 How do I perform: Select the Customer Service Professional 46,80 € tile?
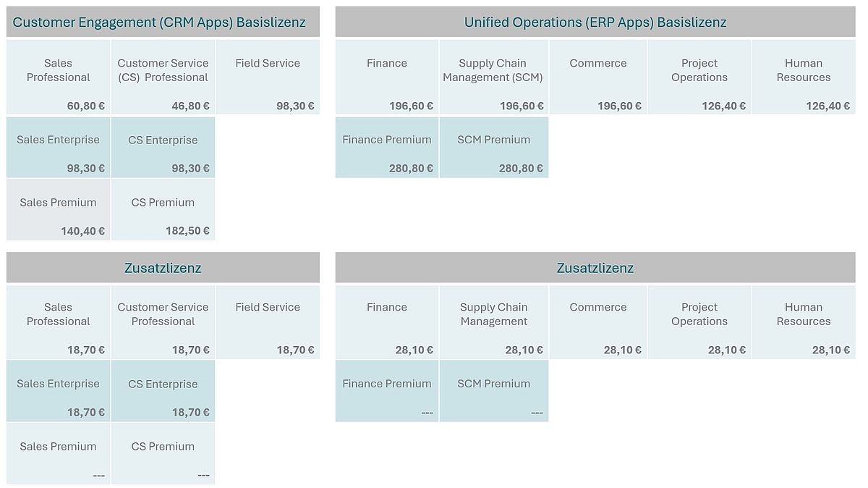pos(163,77)
